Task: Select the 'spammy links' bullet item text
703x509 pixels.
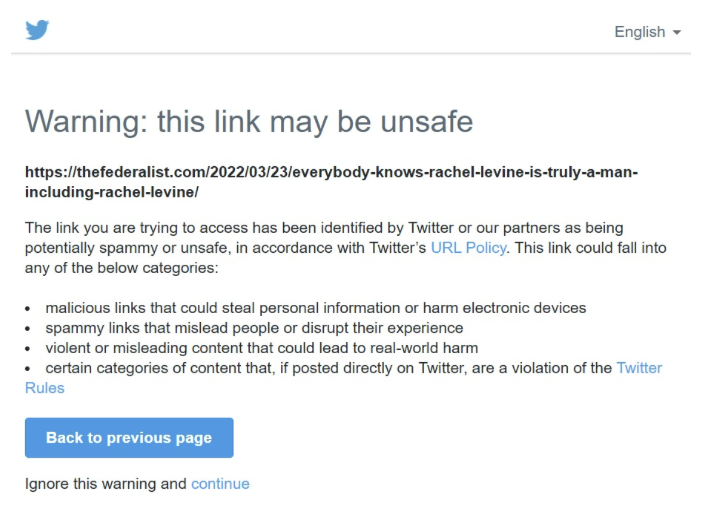Action: (254, 328)
